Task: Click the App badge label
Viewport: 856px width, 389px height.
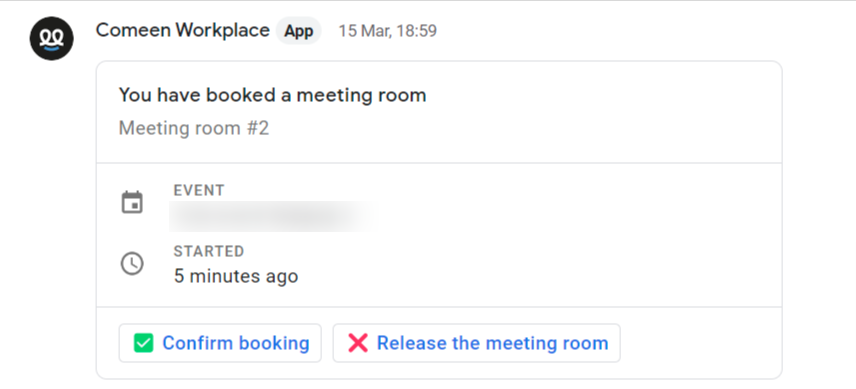Action: 299,31
